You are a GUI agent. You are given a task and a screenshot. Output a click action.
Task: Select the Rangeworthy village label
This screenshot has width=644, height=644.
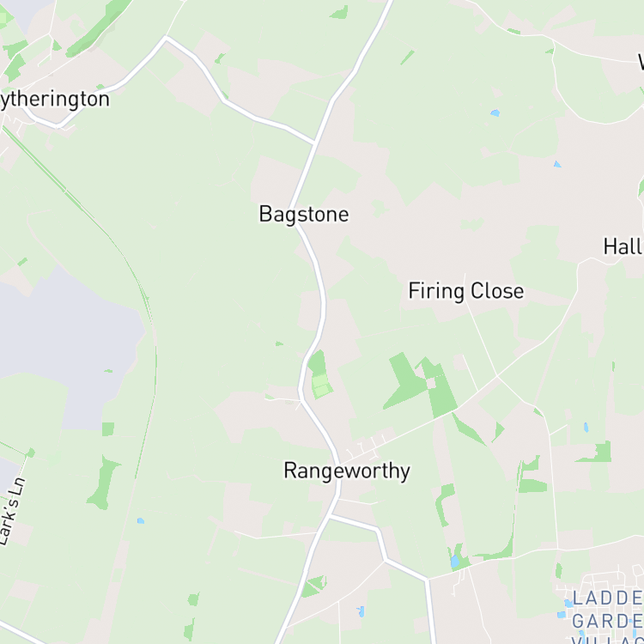coord(347,471)
